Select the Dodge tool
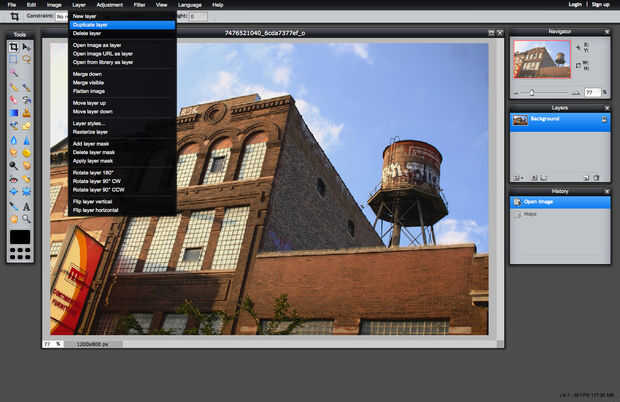The height and width of the screenshot is (402, 620). (13, 165)
